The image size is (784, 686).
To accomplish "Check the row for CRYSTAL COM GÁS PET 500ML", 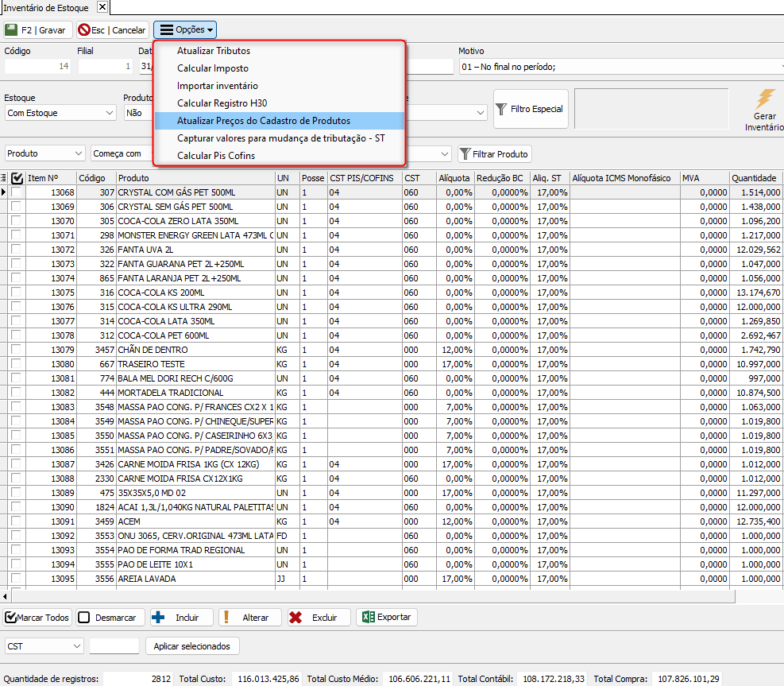I will pyautogui.click(x=17, y=192).
